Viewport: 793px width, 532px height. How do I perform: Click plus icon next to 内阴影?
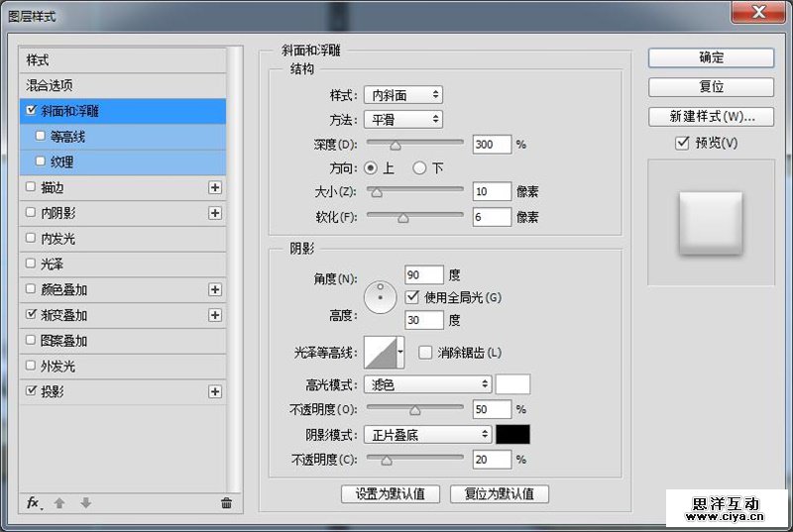click(x=215, y=213)
